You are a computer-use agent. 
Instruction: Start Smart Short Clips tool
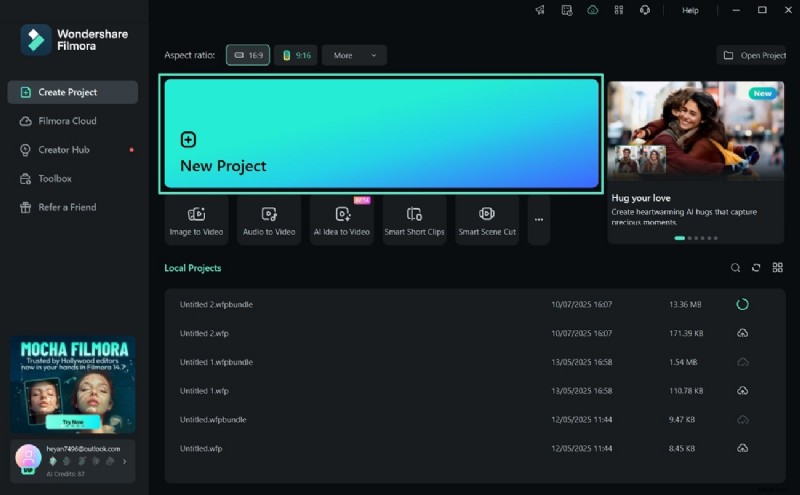414,220
